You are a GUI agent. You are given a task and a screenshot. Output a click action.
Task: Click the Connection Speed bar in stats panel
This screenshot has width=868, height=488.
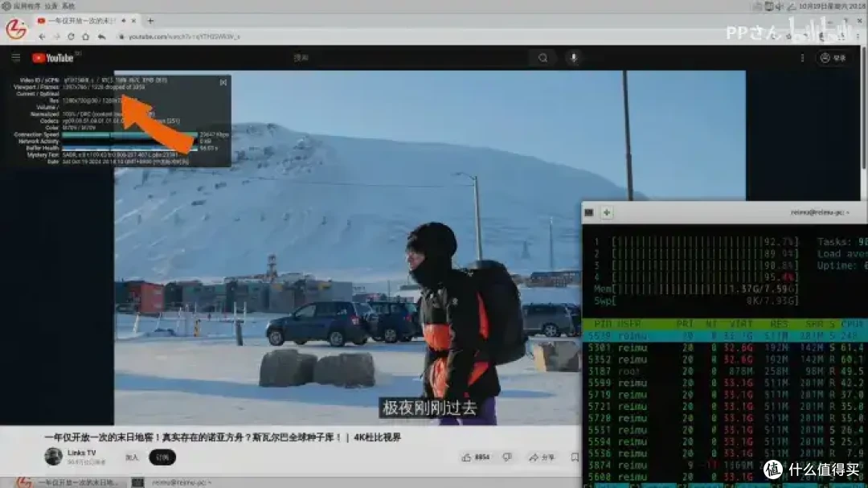(129, 134)
